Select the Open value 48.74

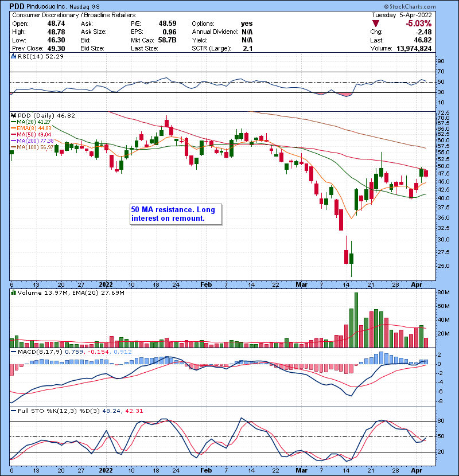coord(56,24)
